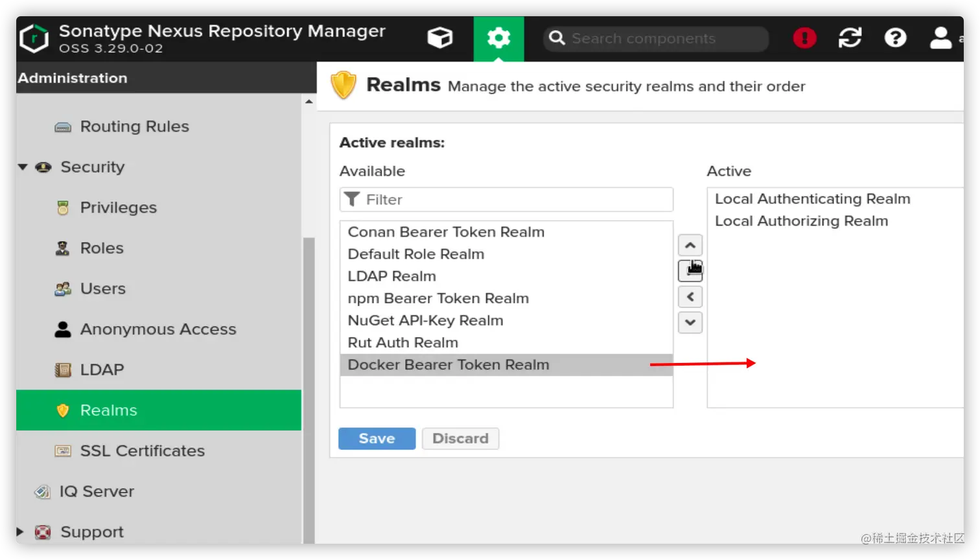Screen dimensions: 980x560
Task: Open the Help question mark icon
Action: click(x=895, y=38)
